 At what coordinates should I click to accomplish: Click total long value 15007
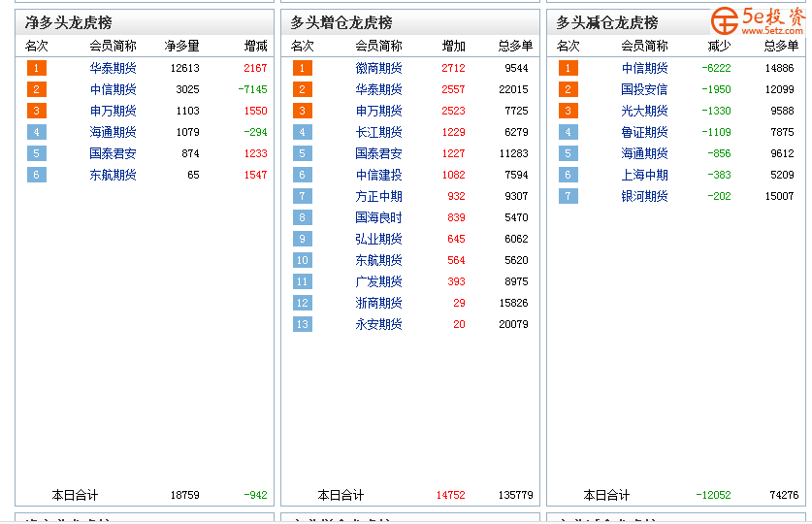779,196
